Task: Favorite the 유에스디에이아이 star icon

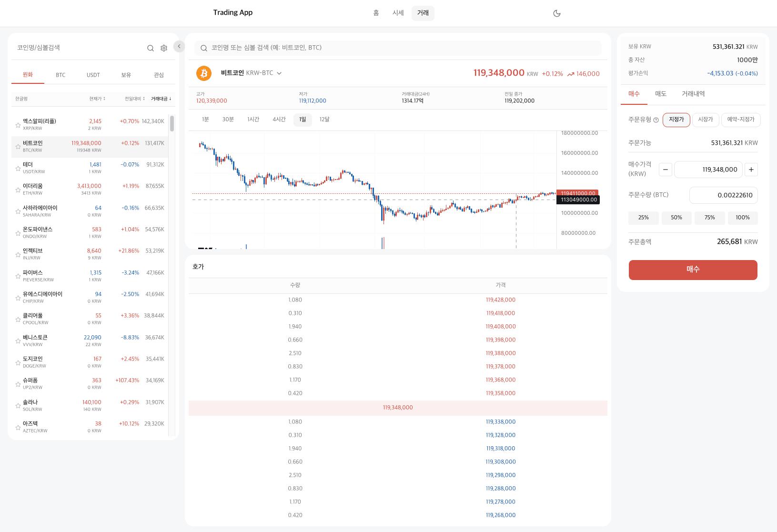Action: (x=18, y=298)
